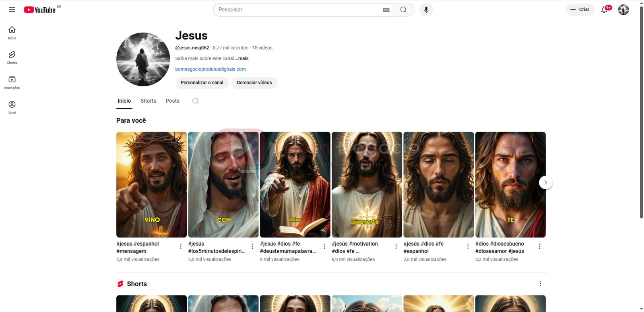
Task: Open the '#jesus #espanhol #mensagem' video title
Action: tap(138, 247)
